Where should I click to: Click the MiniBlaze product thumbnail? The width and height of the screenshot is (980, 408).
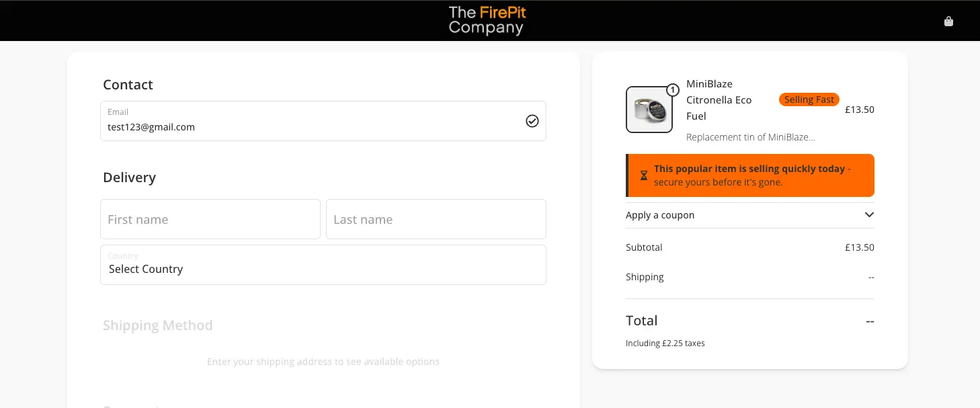pos(649,110)
